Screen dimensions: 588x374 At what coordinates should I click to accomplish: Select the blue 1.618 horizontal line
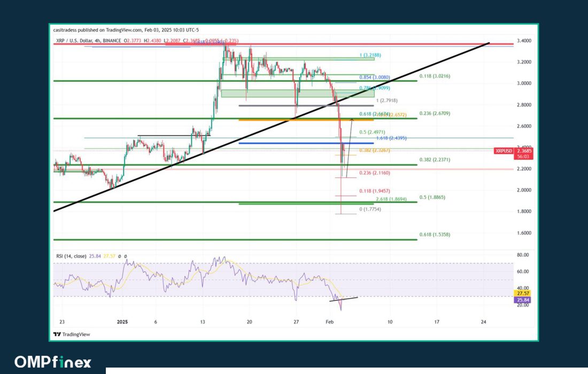pos(289,143)
